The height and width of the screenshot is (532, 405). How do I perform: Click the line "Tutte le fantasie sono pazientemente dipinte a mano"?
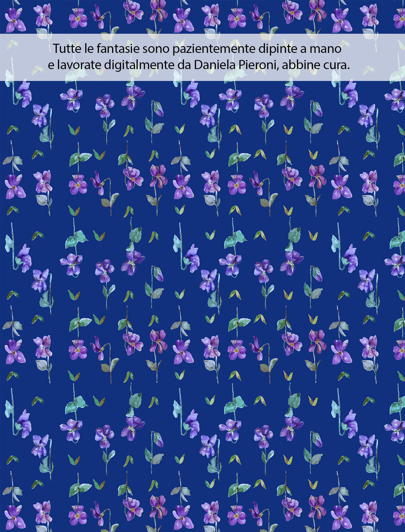[x=197, y=49]
